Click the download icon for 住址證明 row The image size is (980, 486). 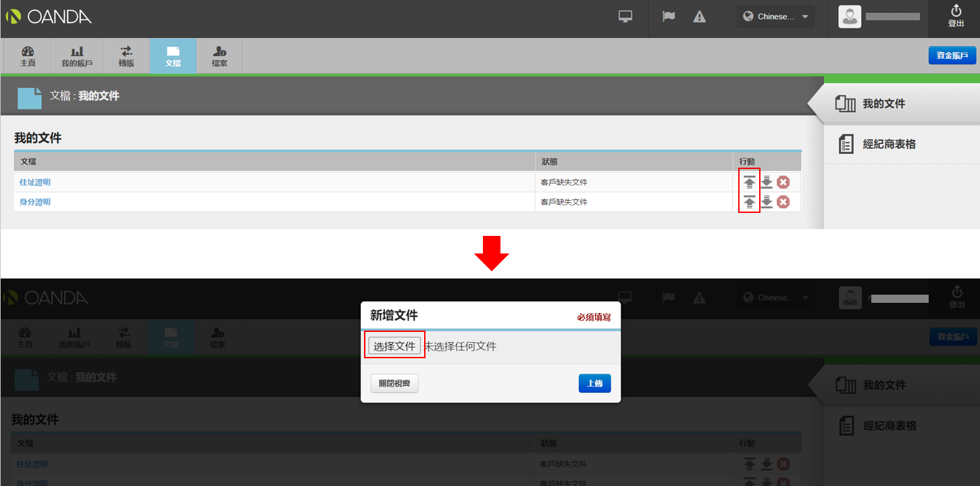coord(767,183)
